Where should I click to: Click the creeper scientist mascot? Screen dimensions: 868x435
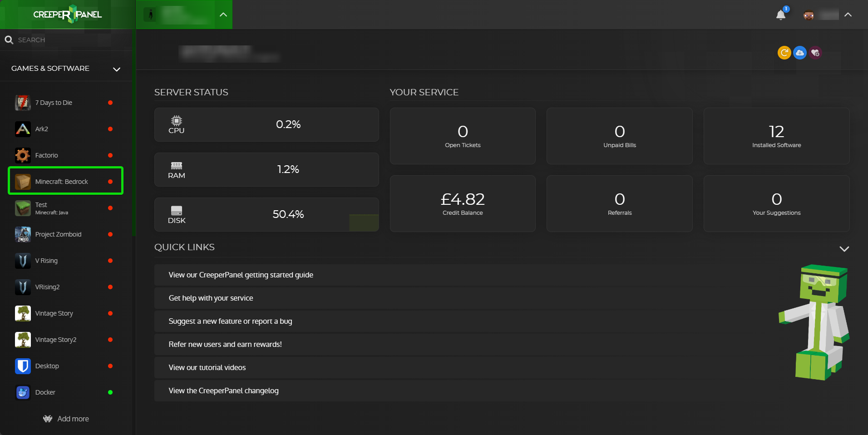814,322
